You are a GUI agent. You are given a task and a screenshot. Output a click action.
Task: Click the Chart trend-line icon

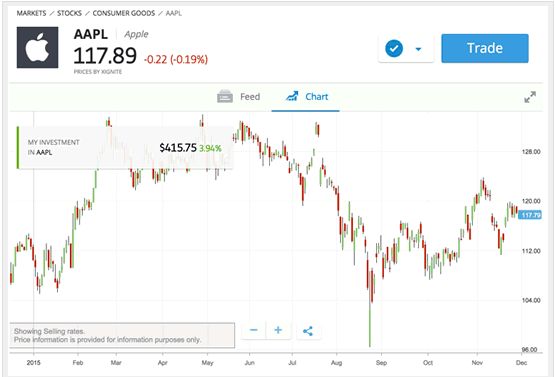(292, 96)
